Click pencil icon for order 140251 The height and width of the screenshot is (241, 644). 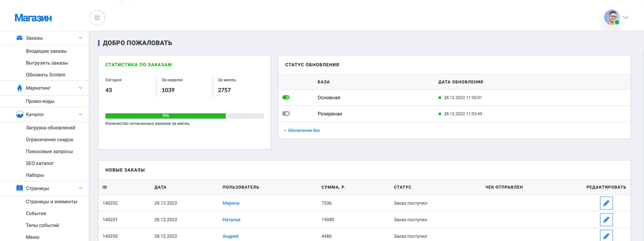click(606, 219)
